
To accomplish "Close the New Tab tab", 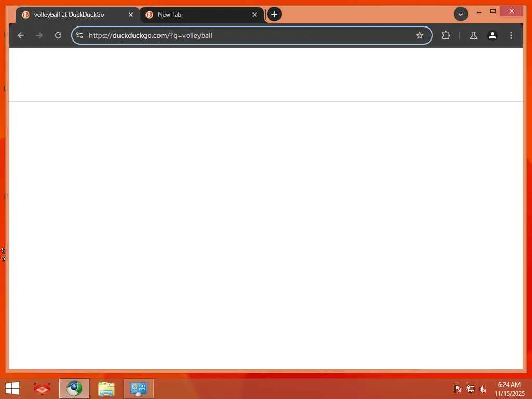I will point(255,15).
